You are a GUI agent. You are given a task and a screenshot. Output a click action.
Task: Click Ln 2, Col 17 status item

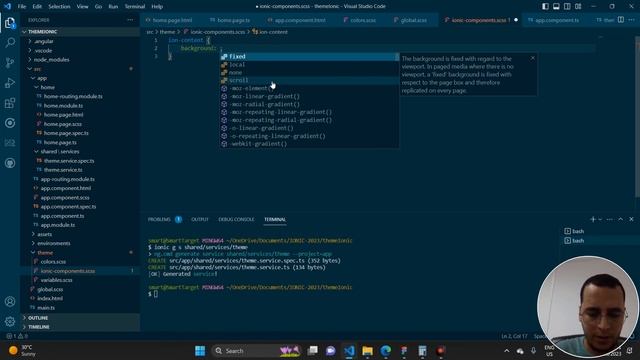514,336
